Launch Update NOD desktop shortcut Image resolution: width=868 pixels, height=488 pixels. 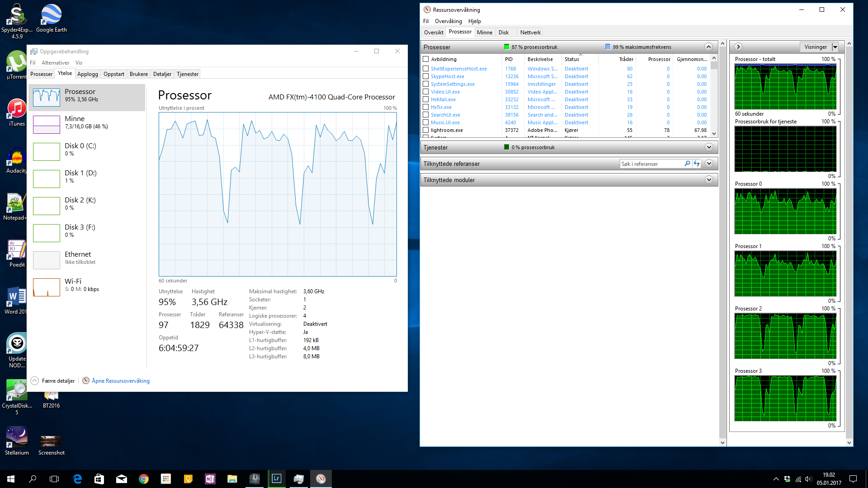17,351
